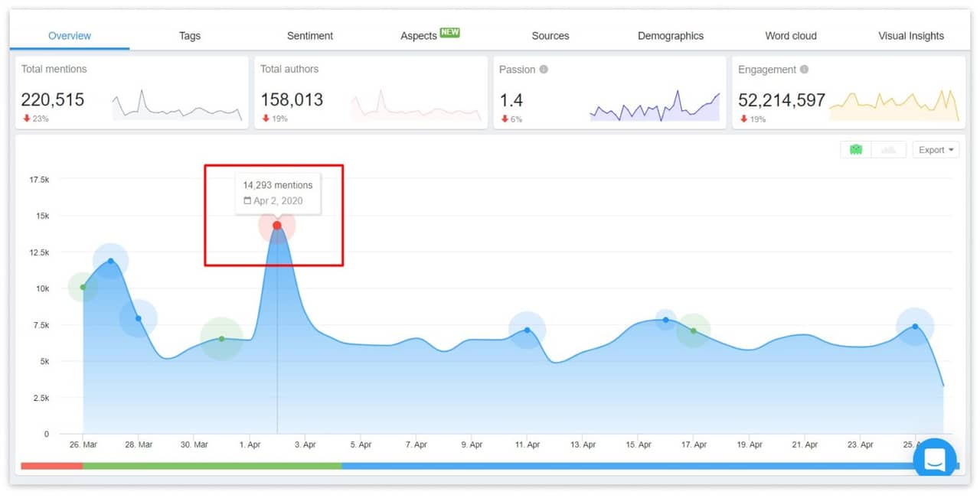The width and height of the screenshot is (980, 498).
Task: Click the calendar icon in the tooltip
Action: point(248,201)
